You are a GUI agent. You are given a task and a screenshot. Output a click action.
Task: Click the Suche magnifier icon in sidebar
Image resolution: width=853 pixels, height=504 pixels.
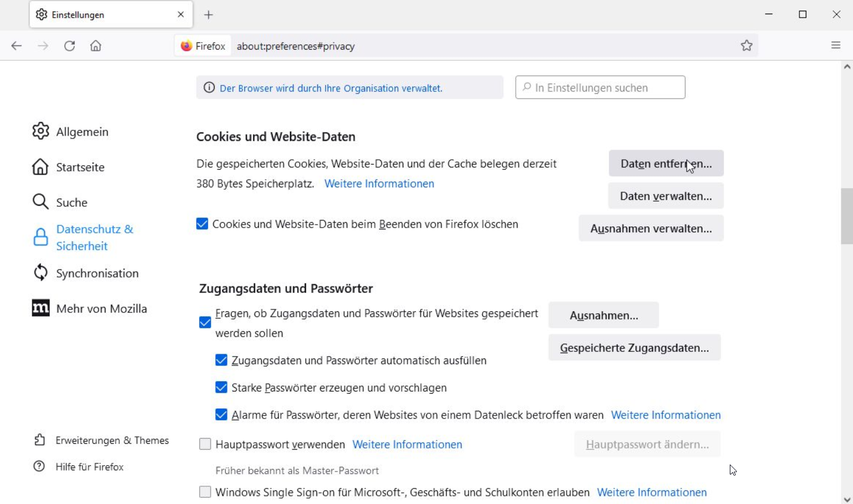[40, 202]
